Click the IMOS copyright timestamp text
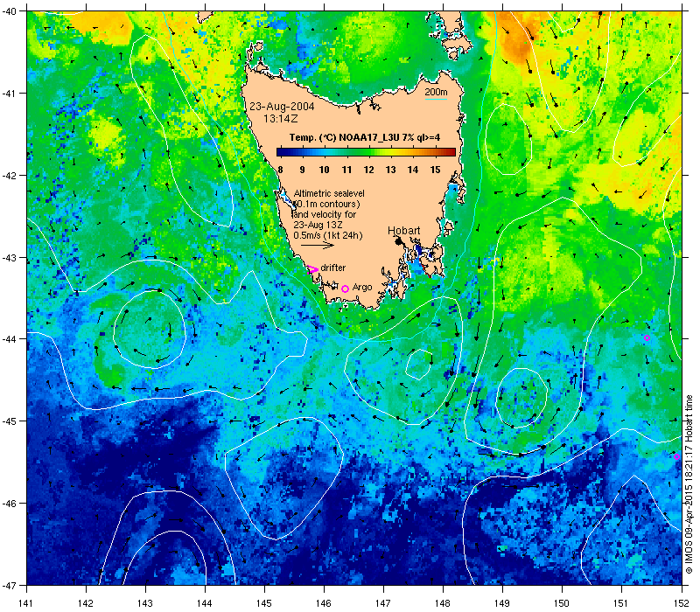 click(689, 485)
